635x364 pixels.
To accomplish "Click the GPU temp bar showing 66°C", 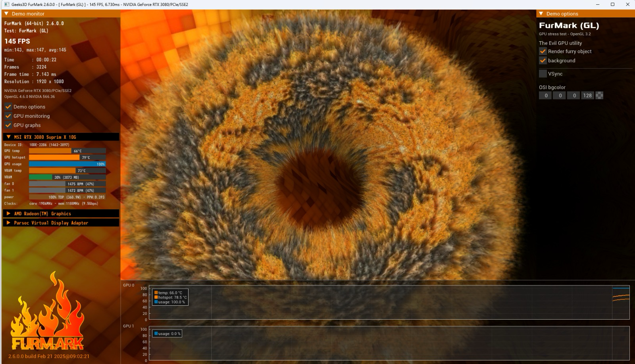I will (67, 151).
